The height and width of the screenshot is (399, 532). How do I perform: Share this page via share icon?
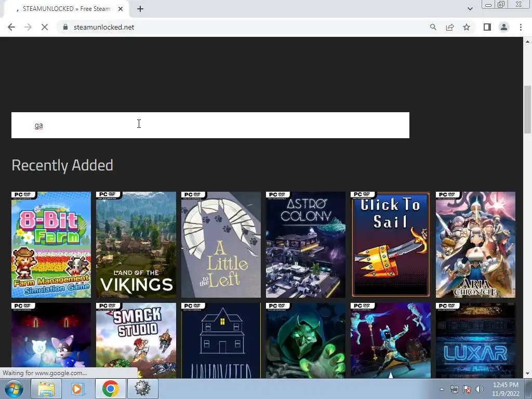[x=450, y=27]
